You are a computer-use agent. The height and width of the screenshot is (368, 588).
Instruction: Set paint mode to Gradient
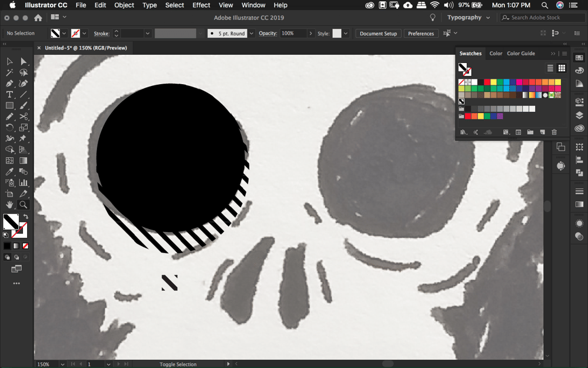pos(16,246)
